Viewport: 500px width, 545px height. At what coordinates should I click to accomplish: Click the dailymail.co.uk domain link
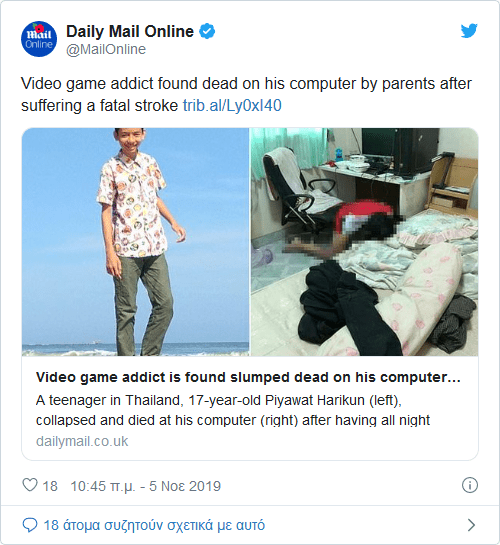[82, 441]
